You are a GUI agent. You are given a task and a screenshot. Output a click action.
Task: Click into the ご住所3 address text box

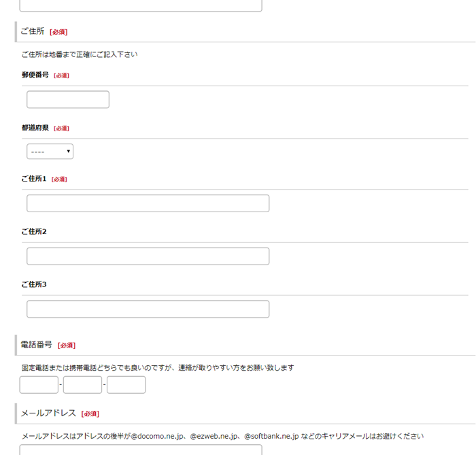(x=148, y=309)
